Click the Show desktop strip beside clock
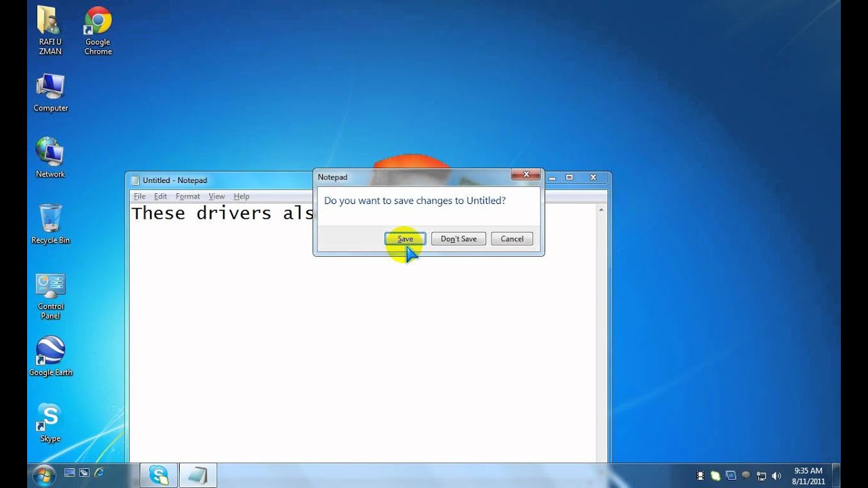The height and width of the screenshot is (488, 868). click(837, 475)
